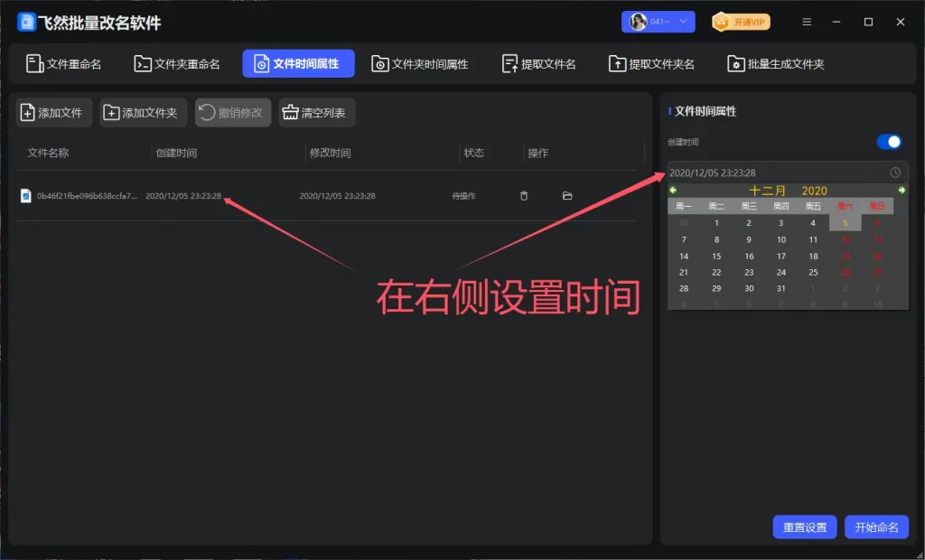Open the hamburger menu icon

coord(807,22)
